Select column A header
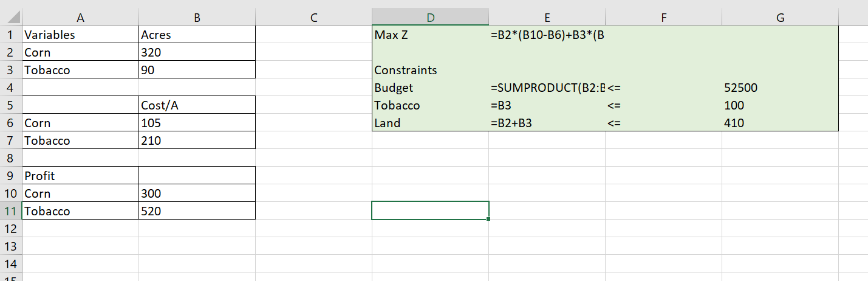This screenshot has width=868, height=281. pyautogui.click(x=80, y=18)
